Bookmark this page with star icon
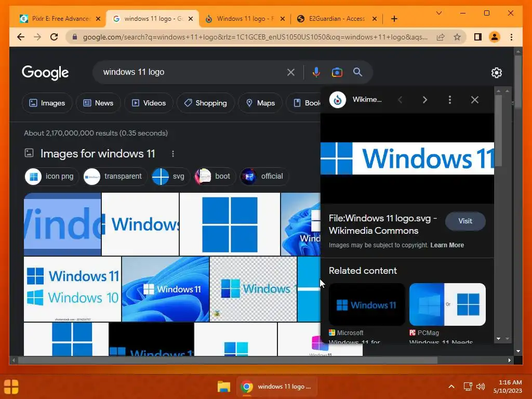 pyautogui.click(x=457, y=37)
